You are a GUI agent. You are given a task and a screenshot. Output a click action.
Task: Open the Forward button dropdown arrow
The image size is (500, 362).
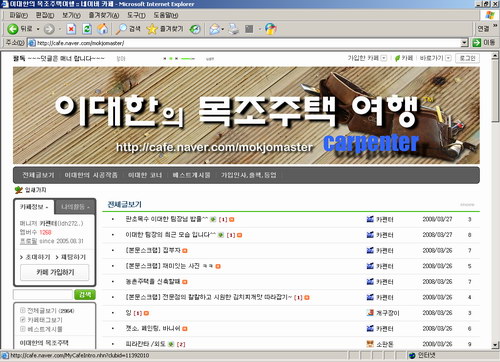pyautogui.click(x=60, y=29)
